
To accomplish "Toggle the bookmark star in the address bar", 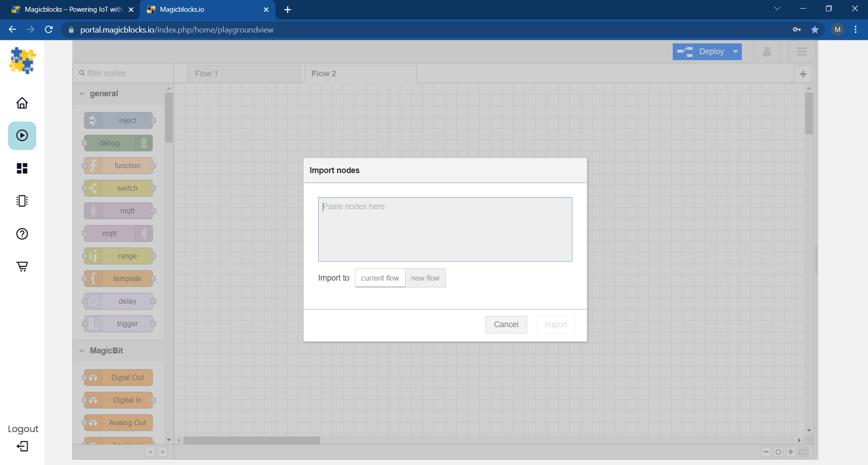I will tap(815, 29).
